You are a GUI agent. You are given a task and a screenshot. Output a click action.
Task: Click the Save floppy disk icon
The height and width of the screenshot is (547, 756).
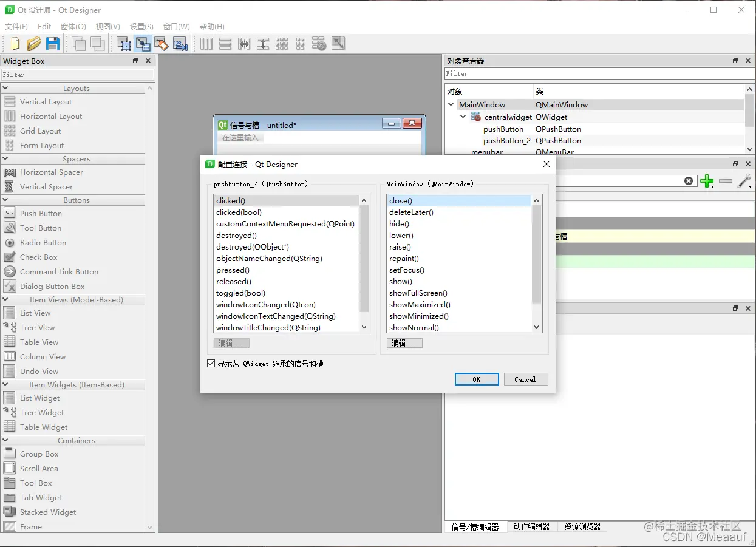click(x=53, y=44)
